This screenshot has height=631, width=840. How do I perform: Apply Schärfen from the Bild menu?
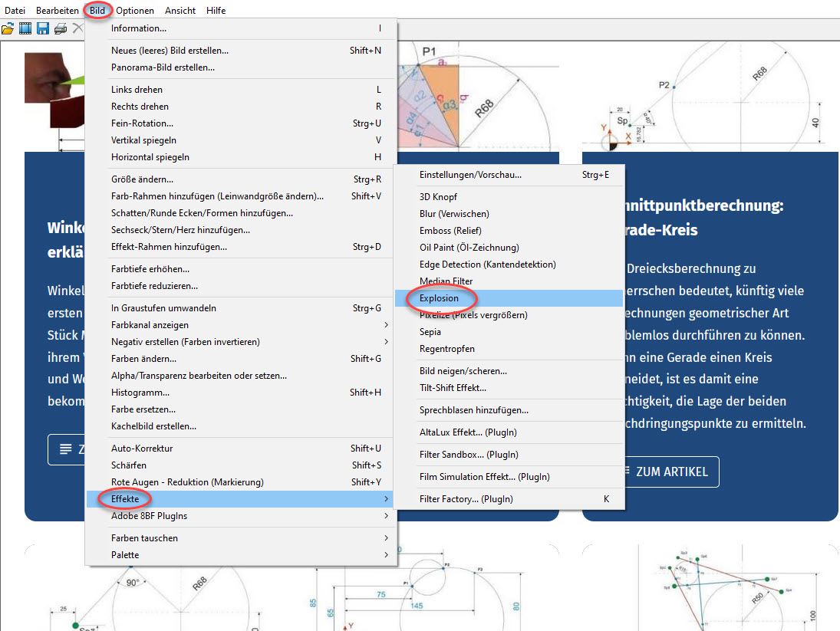coord(241,465)
